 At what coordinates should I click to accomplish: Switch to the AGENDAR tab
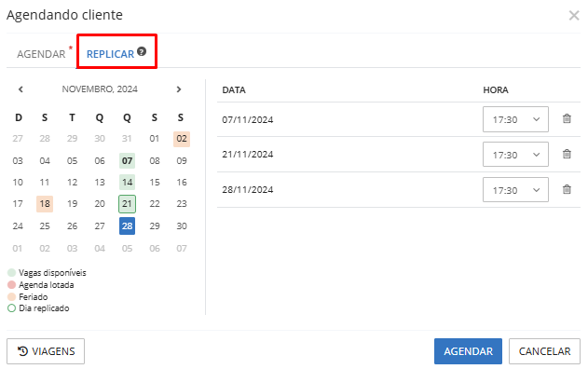tap(41, 54)
